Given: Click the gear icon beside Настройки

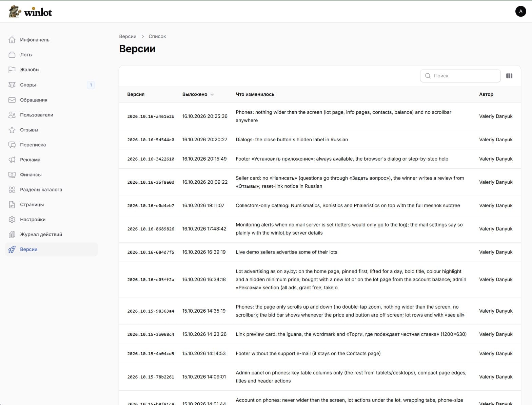Looking at the screenshot, I should click(12, 219).
